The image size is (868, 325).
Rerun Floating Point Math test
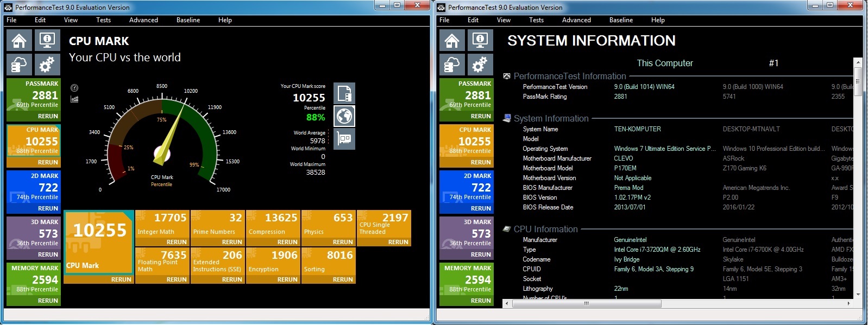[x=177, y=279]
